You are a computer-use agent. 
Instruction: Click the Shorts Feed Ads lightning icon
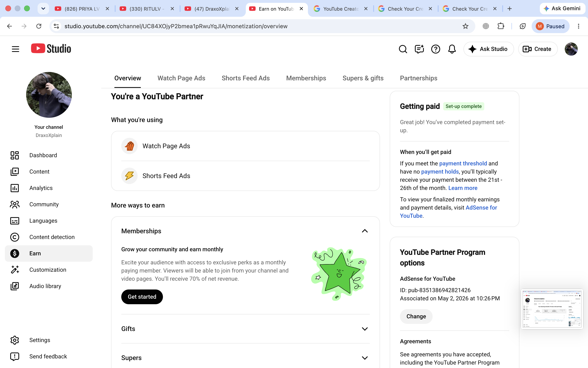coord(129,176)
